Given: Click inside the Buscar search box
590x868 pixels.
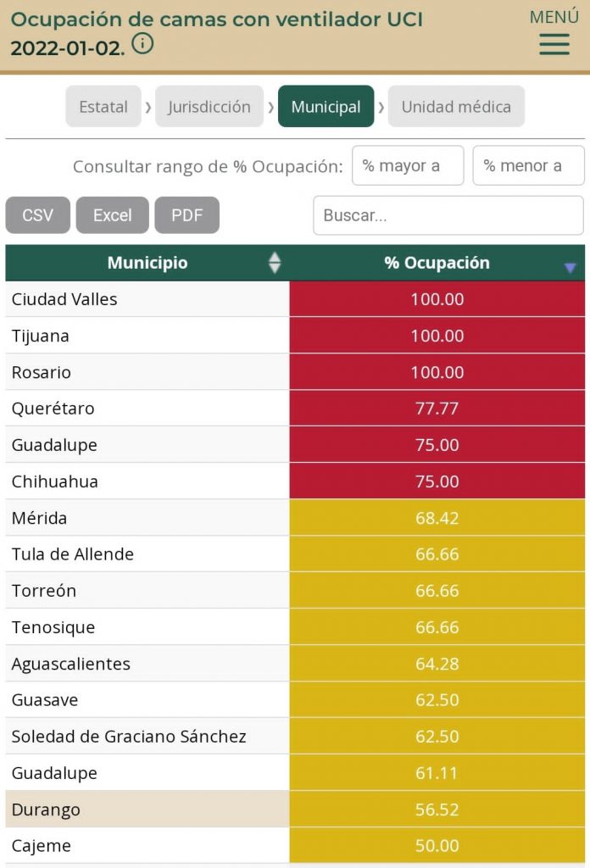Looking at the screenshot, I should pos(448,215).
